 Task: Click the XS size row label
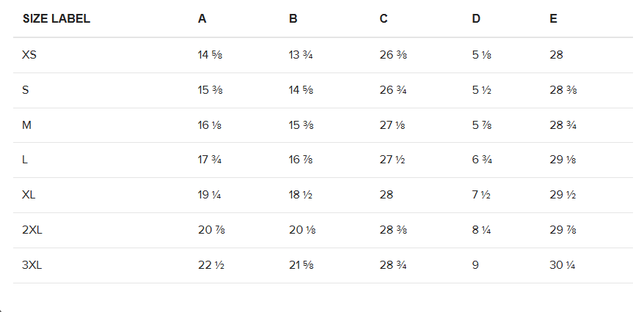[29, 55]
